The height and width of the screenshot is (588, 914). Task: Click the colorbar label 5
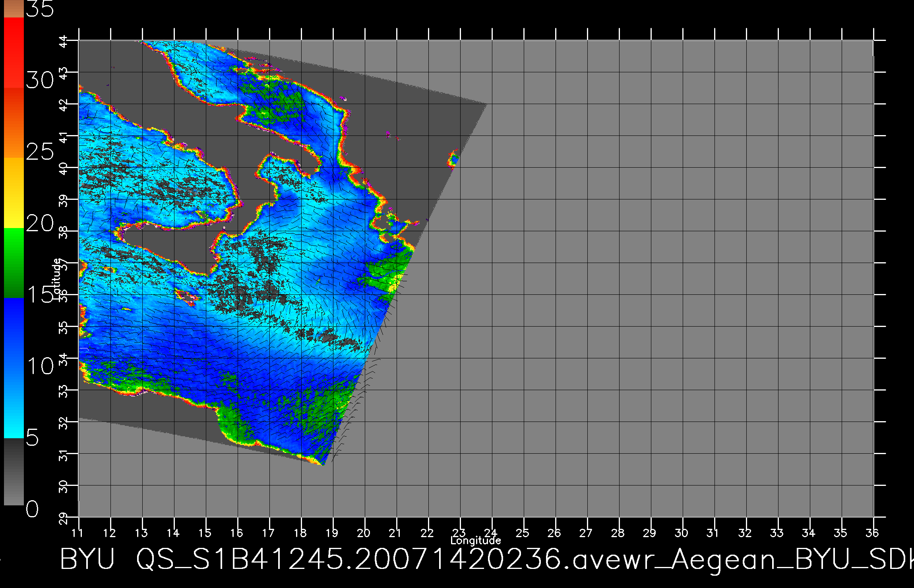(33, 438)
